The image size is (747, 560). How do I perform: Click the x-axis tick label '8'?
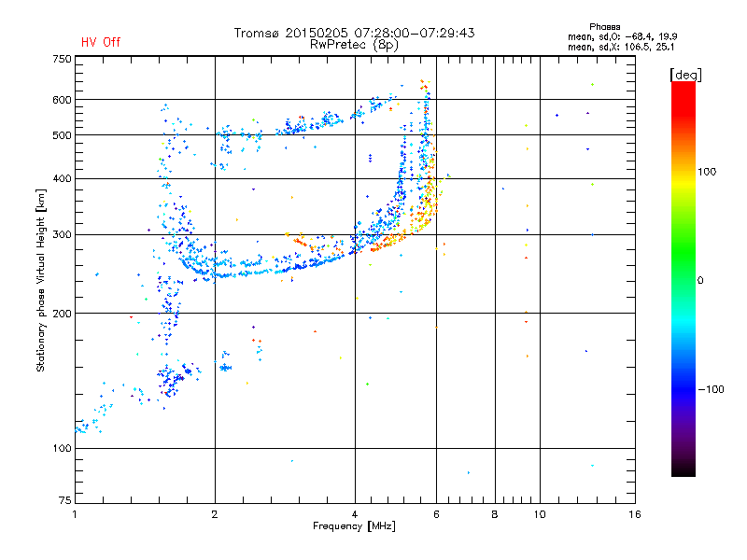click(x=495, y=514)
